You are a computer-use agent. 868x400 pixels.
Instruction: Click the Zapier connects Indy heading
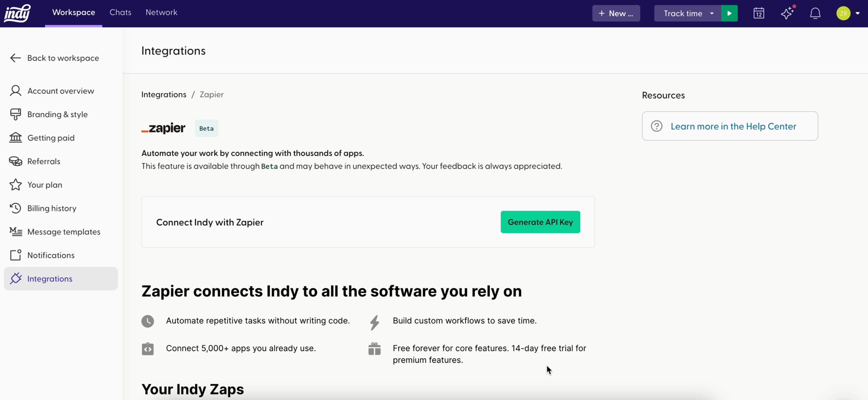pos(331,291)
